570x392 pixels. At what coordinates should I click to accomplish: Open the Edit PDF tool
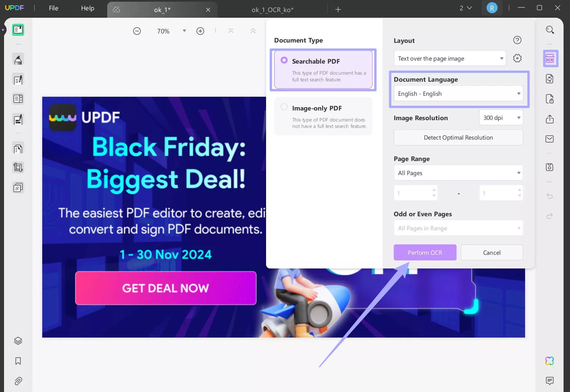pos(18,80)
